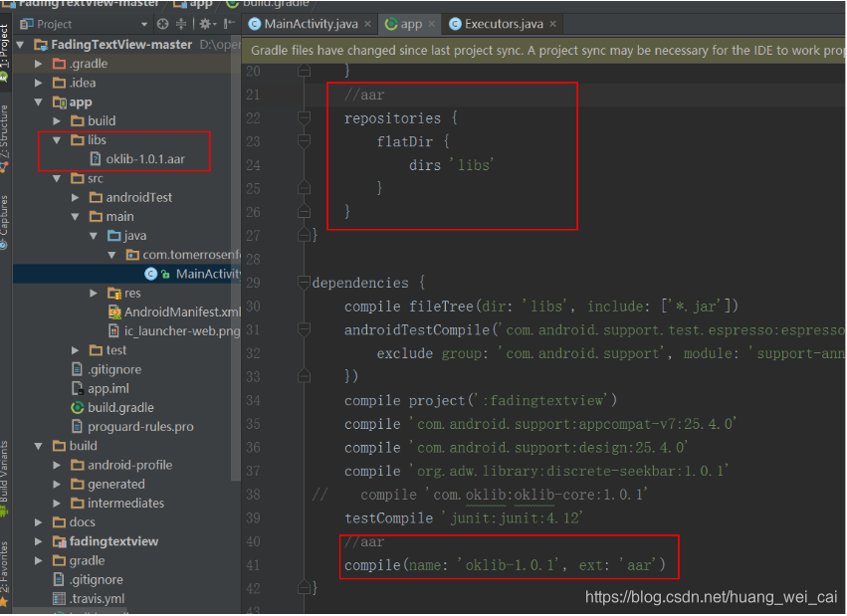Open the 1: Project side tool window
This screenshot has height=616, width=847.
point(5,52)
